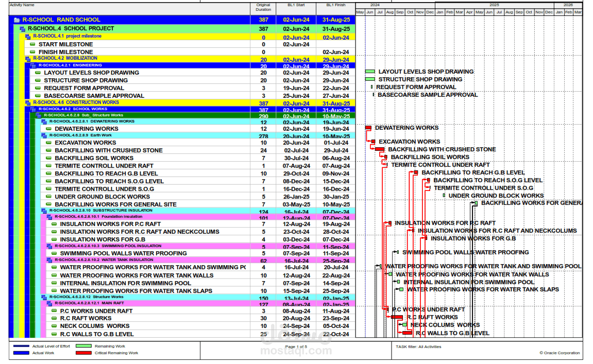Click the WBS icon beside WATER TANK INSULATION band
Image resolution: width=593 pixels, height=364 pixels.
(49, 260)
